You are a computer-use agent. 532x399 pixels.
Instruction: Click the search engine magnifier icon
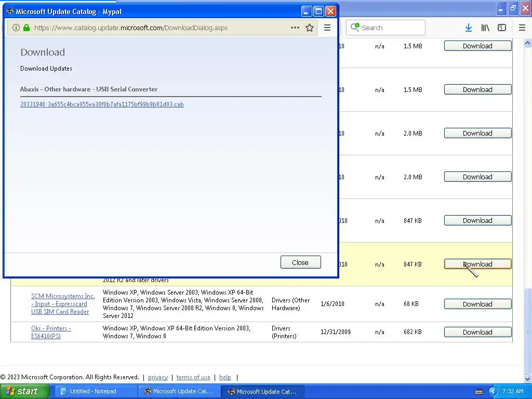pyautogui.click(x=354, y=28)
